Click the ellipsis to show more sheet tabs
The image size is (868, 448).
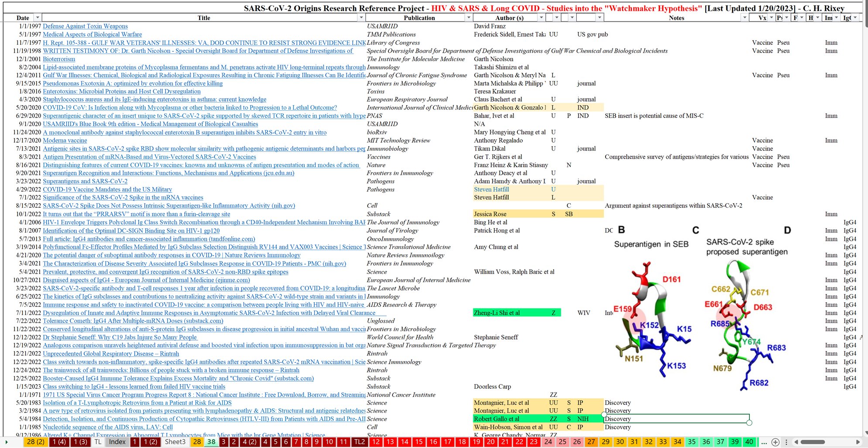(x=764, y=442)
